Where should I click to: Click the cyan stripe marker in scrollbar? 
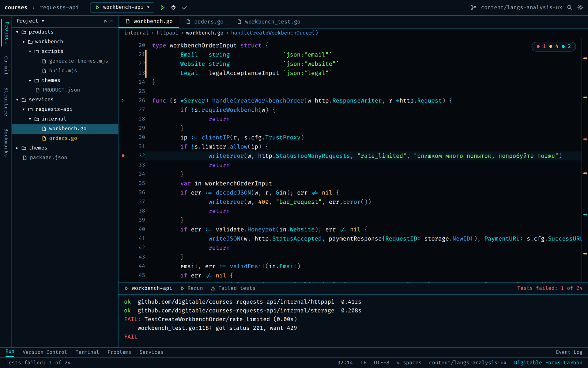coord(585,215)
